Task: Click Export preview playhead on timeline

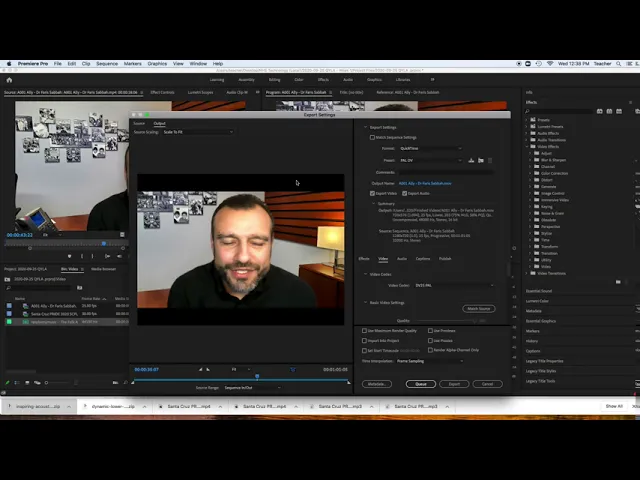Action: (x=257, y=376)
